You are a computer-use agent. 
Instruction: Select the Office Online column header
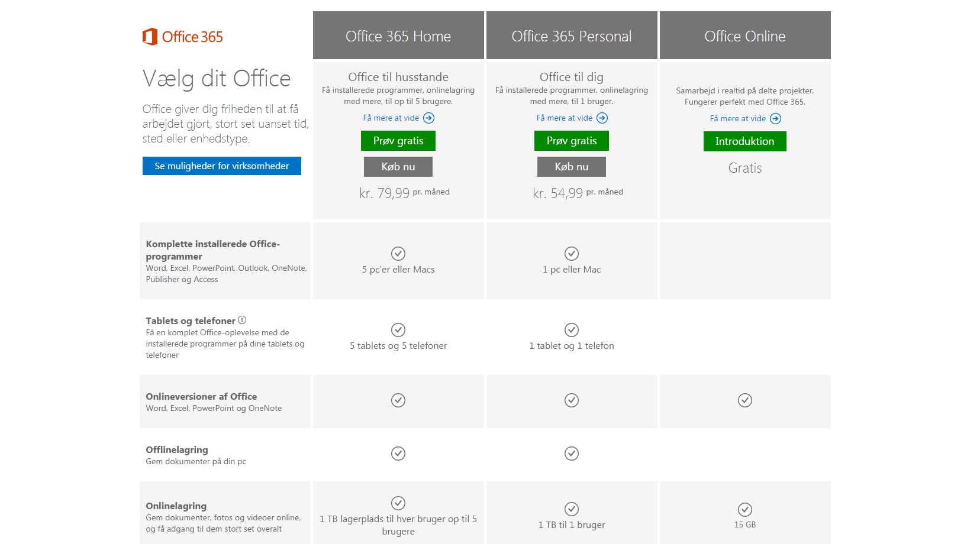point(745,36)
